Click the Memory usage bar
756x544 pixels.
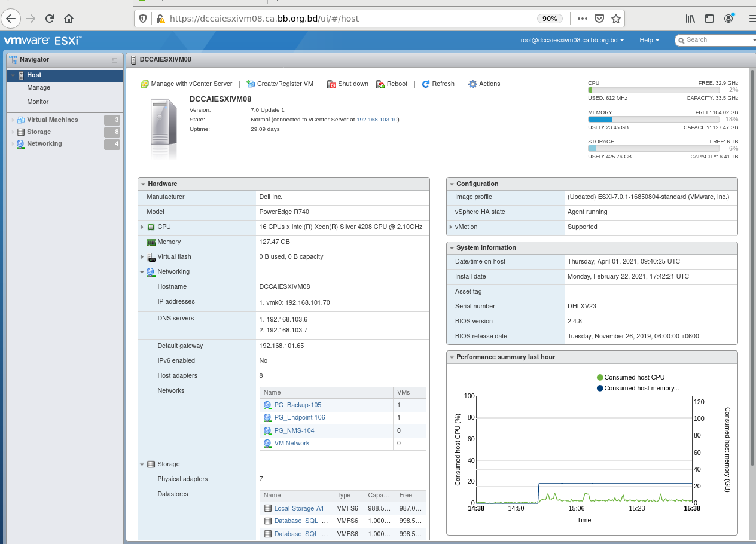655,119
